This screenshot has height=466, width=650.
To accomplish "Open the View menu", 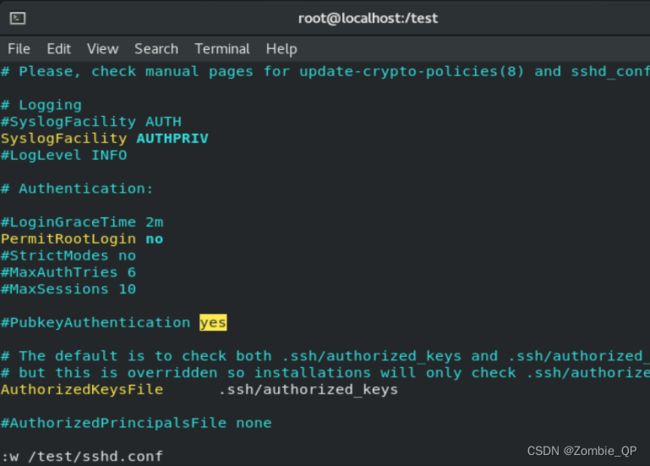I will coord(102,49).
